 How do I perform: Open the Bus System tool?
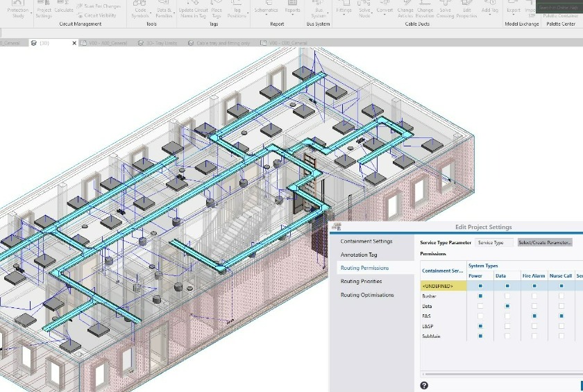click(x=319, y=9)
